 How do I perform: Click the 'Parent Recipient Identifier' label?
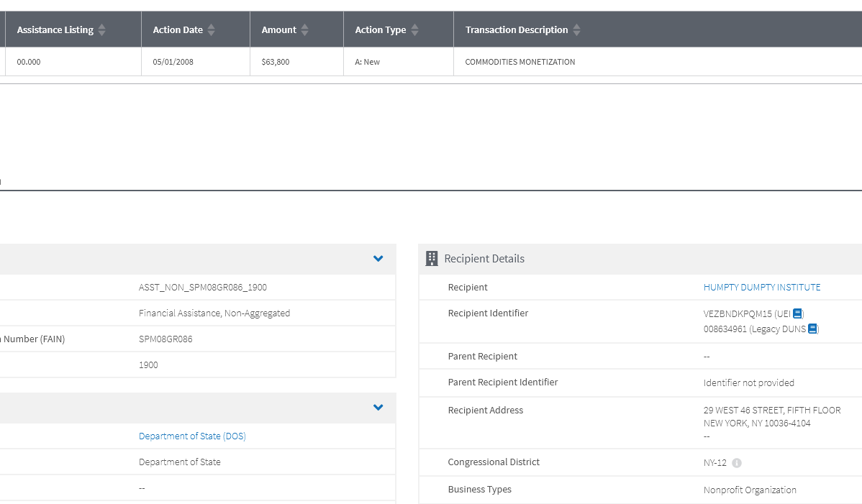pos(503,382)
